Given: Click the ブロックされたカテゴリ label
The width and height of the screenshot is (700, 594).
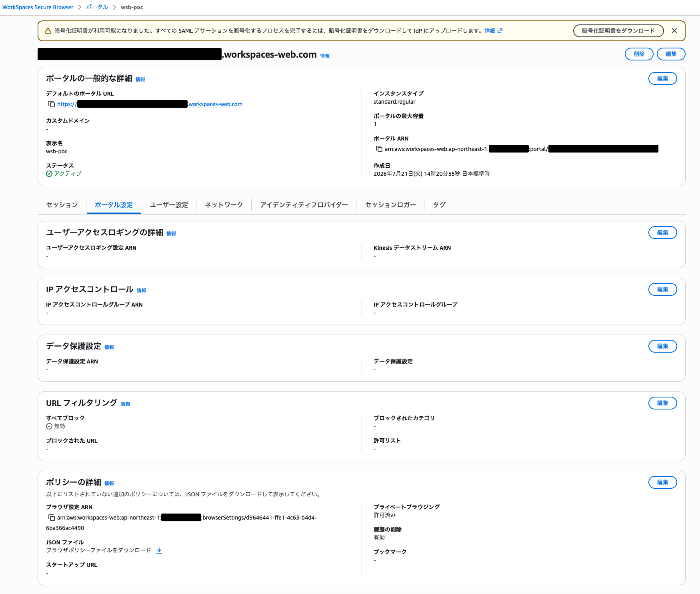Looking at the screenshot, I should point(404,418).
